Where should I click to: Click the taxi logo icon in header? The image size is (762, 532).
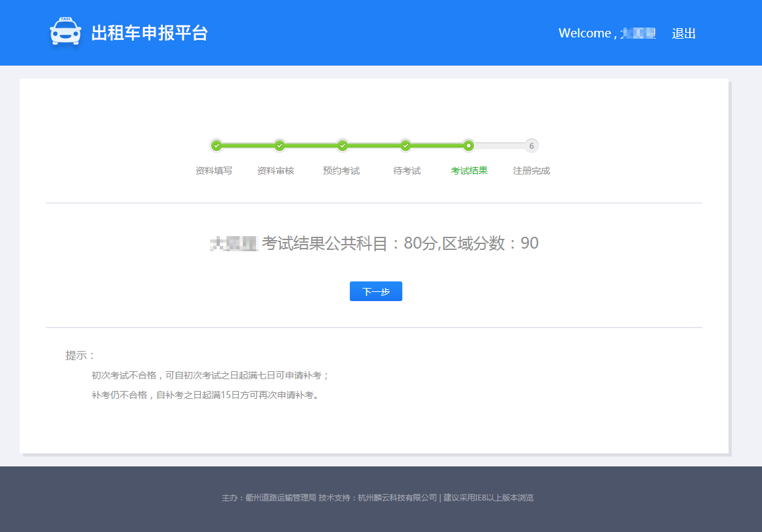pos(66,31)
